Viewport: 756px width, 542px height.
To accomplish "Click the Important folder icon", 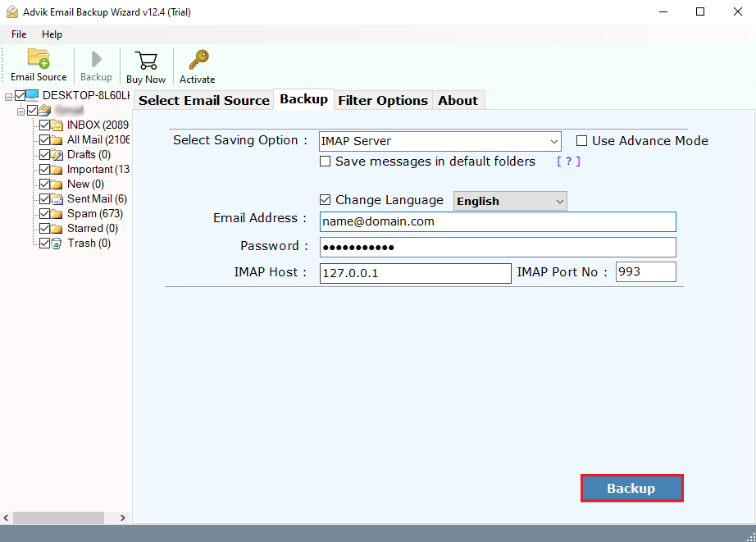I will (57, 170).
